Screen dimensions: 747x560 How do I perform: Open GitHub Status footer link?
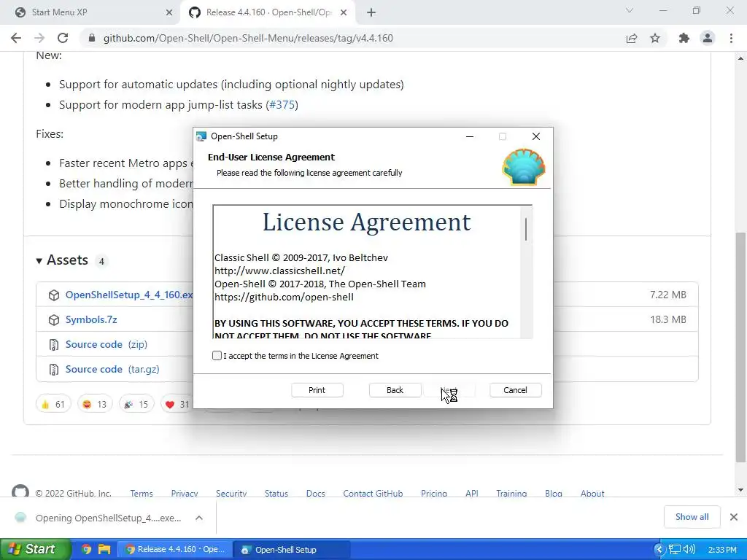[x=276, y=494]
